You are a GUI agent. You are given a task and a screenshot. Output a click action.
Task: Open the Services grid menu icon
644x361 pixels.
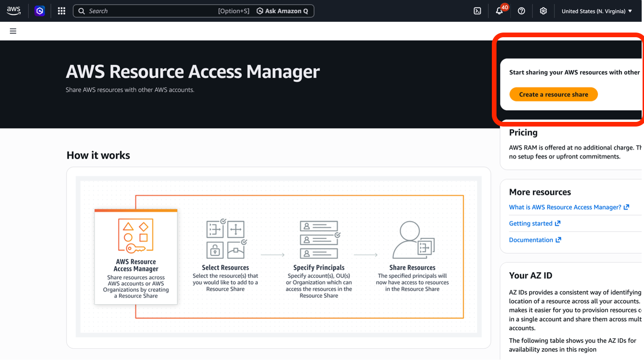(61, 11)
